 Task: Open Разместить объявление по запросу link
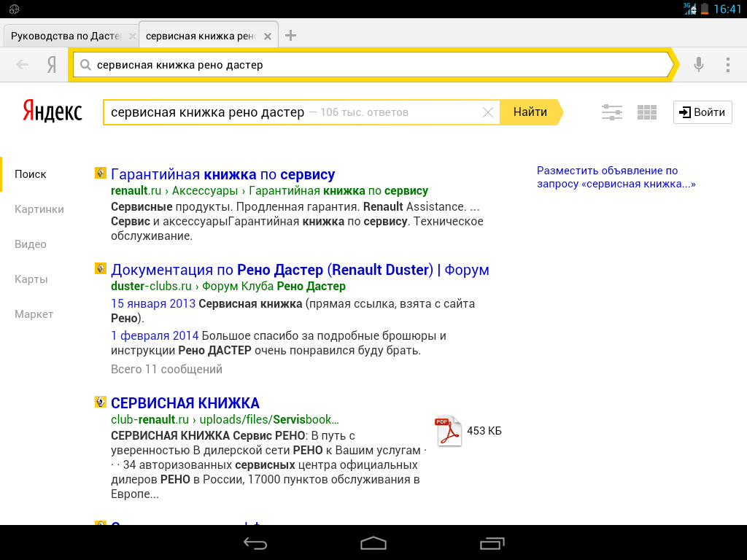616,177
